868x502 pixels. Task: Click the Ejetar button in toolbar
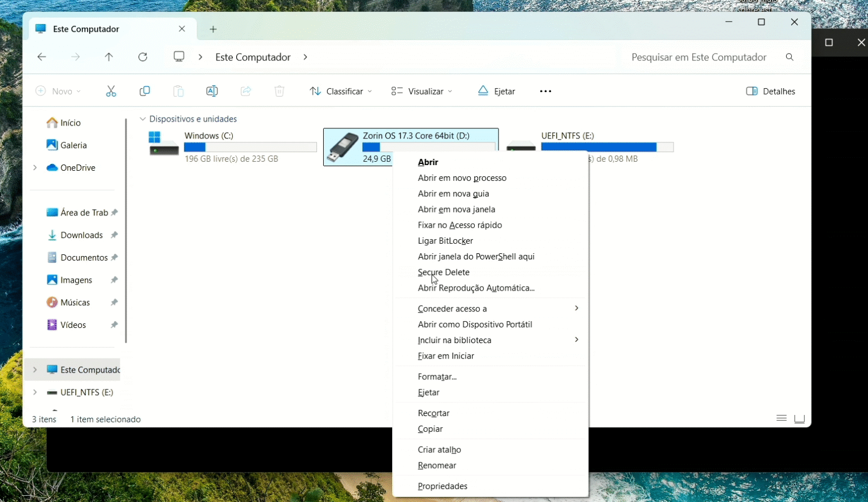tap(497, 91)
